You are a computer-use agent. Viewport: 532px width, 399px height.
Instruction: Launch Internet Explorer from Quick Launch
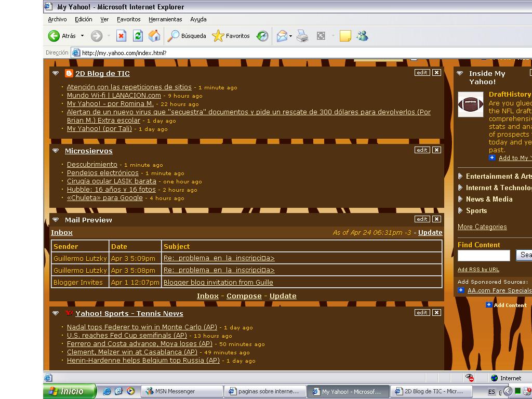point(107,391)
